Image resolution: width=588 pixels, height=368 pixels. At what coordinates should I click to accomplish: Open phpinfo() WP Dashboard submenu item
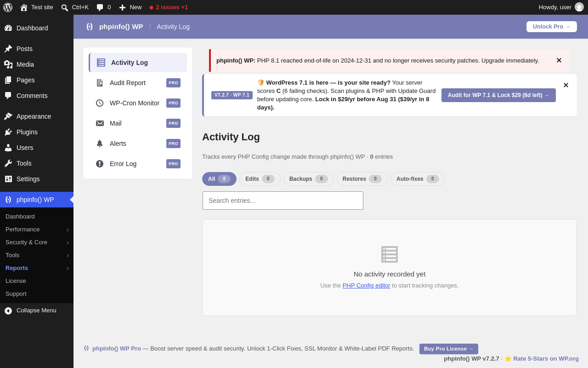click(x=20, y=217)
